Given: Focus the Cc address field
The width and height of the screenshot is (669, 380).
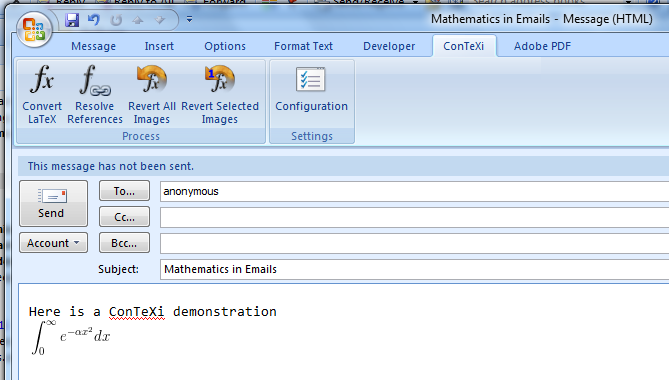Looking at the screenshot, I should (x=414, y=218).
